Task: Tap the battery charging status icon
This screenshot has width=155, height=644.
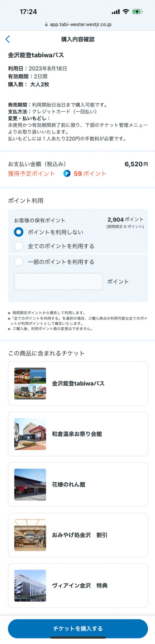Action: pyautogui.click(x=137, y=12)
